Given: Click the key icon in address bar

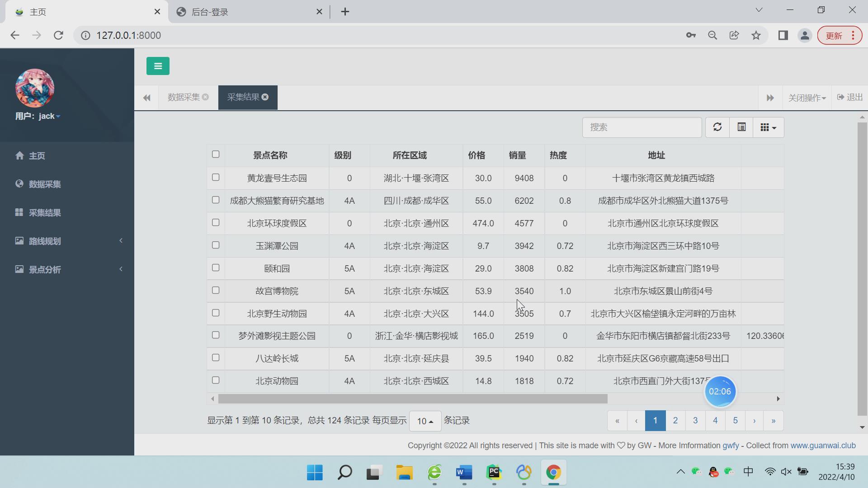Looking at the screenshot, I should click(x=690, y=35).
